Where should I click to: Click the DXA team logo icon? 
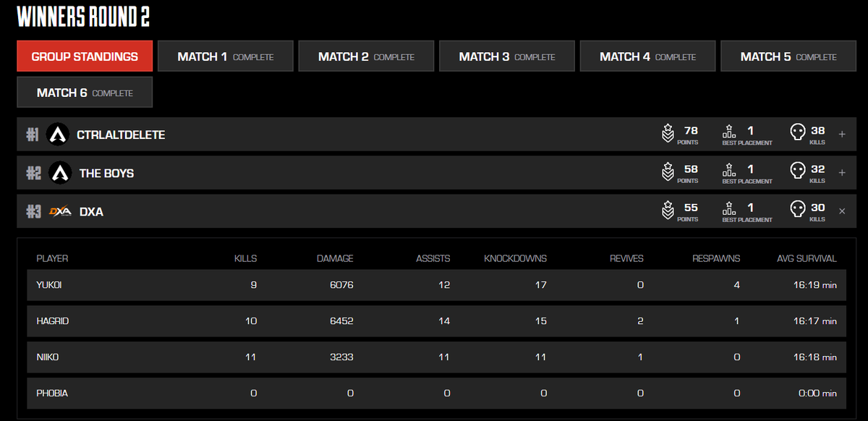click(x=60, y=211)
